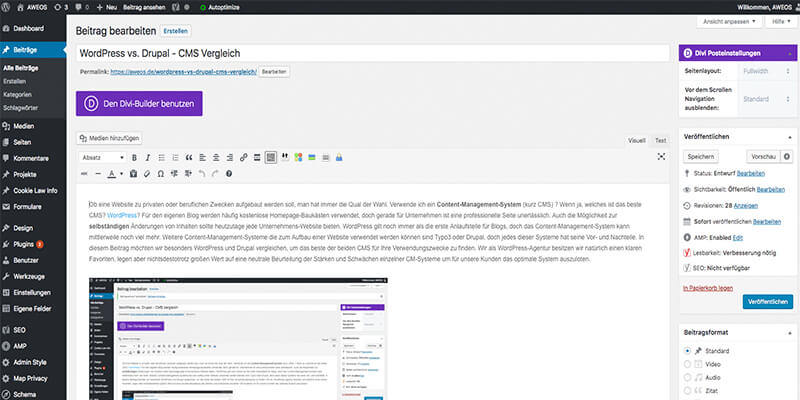Insert a horizontal line
The image size is (800, 400).
click(98, 174)
